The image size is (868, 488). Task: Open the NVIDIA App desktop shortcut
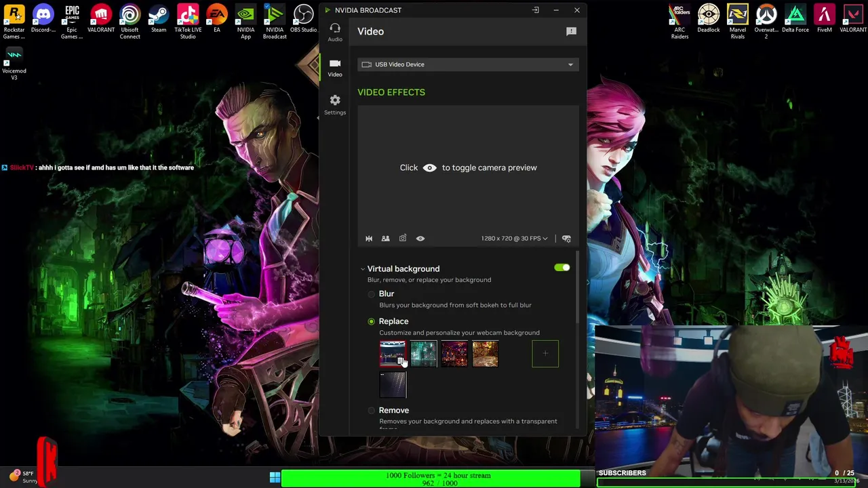point(245,22)
